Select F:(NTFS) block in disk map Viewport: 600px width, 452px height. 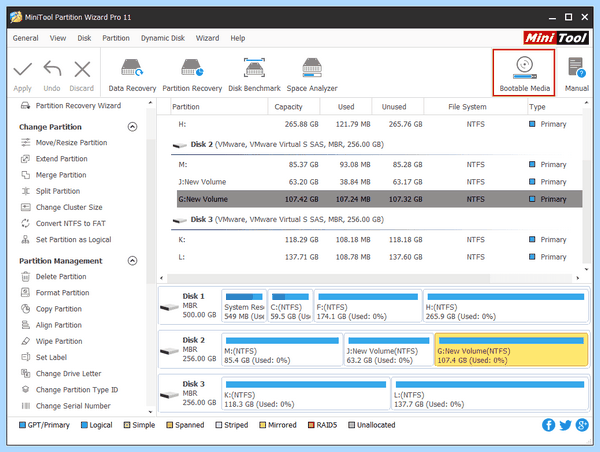pos(368,306)
